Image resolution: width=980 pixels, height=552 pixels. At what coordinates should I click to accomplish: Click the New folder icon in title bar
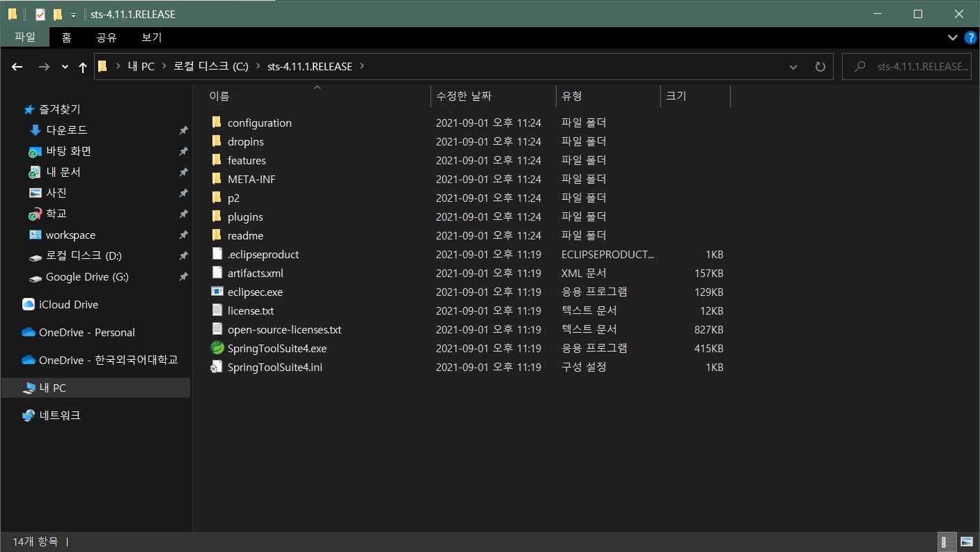(x=58, y=14)
